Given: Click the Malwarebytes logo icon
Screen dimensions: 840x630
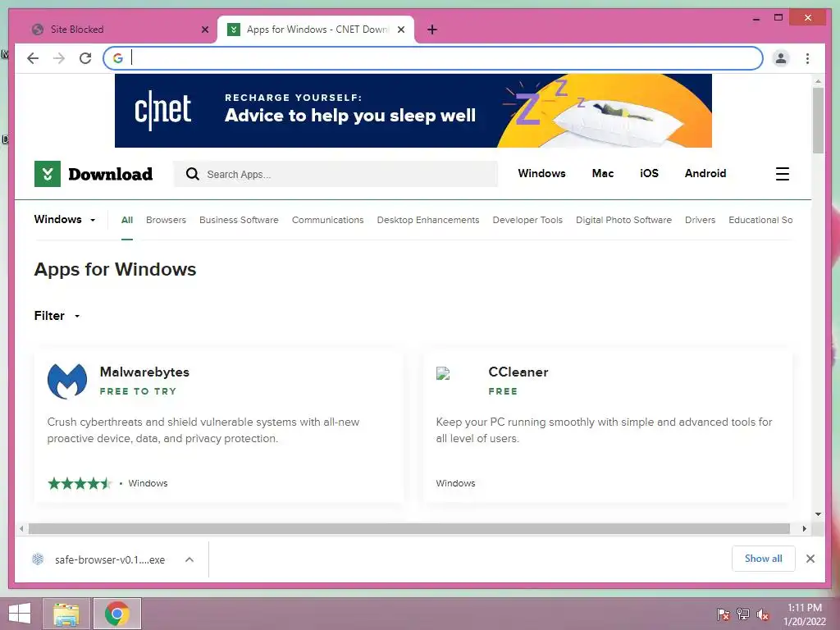Looking at the screenshot, I should tap(67, 381).
